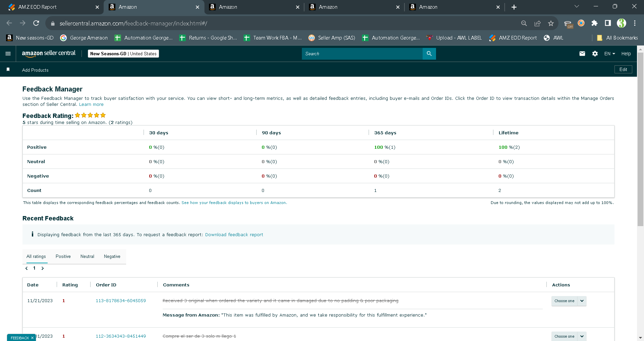Open the Seller Amp (SAS) bookmark
The image size is (644, 341).
coord(332,38)
